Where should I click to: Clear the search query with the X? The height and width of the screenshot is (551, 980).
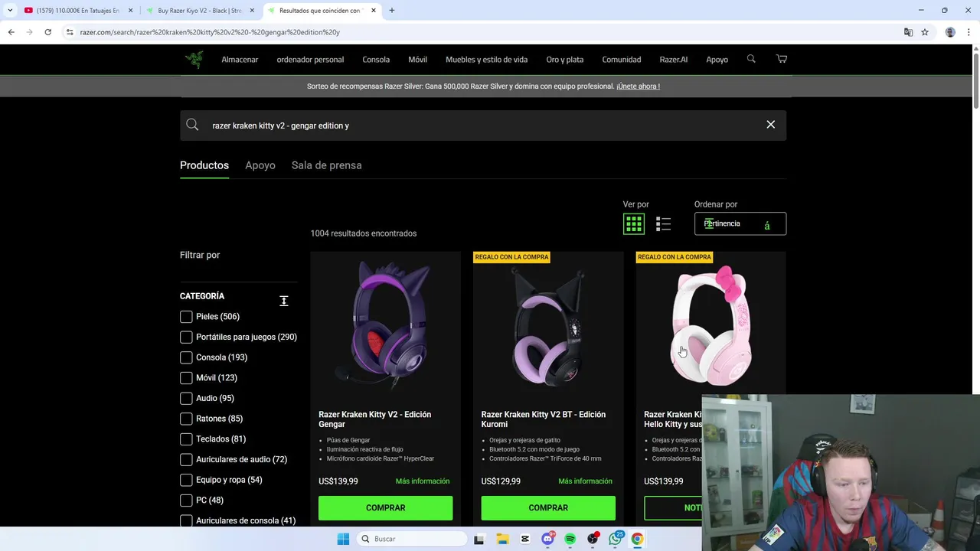[x=770, y=125]
